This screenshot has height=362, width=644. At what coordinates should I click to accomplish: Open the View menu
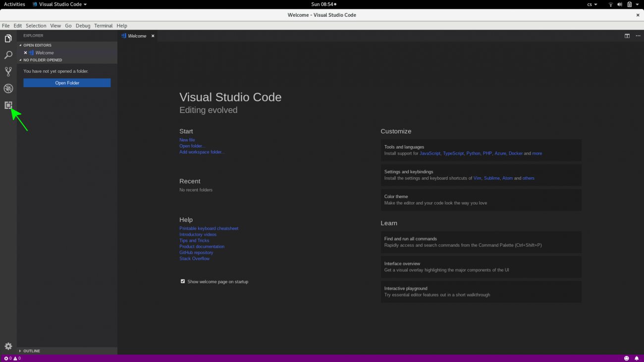click(55, 26)
